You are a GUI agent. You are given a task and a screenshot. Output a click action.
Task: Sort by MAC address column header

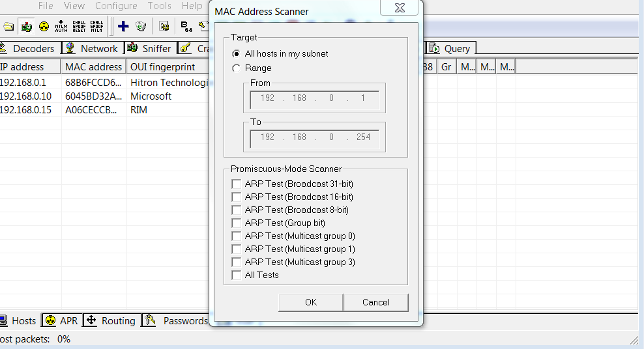pyautogui.click(x=94, y=67)
